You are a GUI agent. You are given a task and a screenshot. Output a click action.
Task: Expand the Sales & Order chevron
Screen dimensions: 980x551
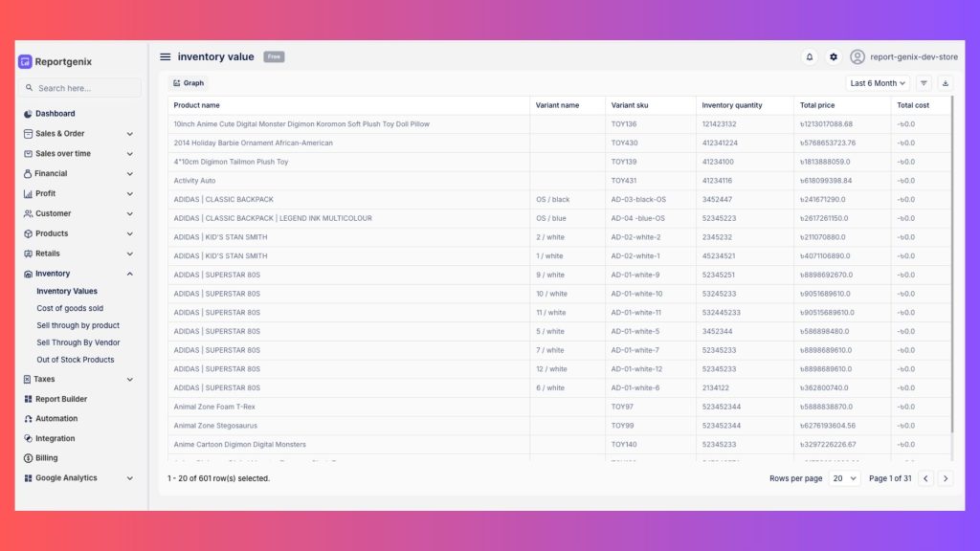[130, 134]
